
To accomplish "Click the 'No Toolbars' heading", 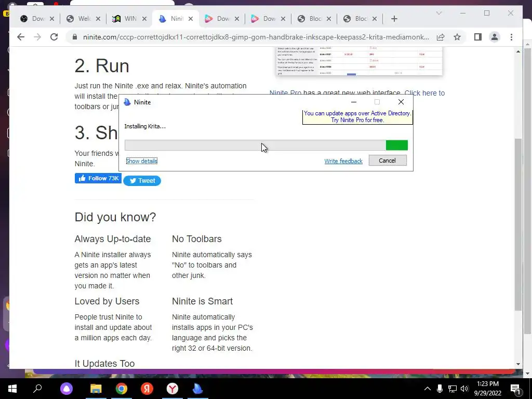I will 197,239.
